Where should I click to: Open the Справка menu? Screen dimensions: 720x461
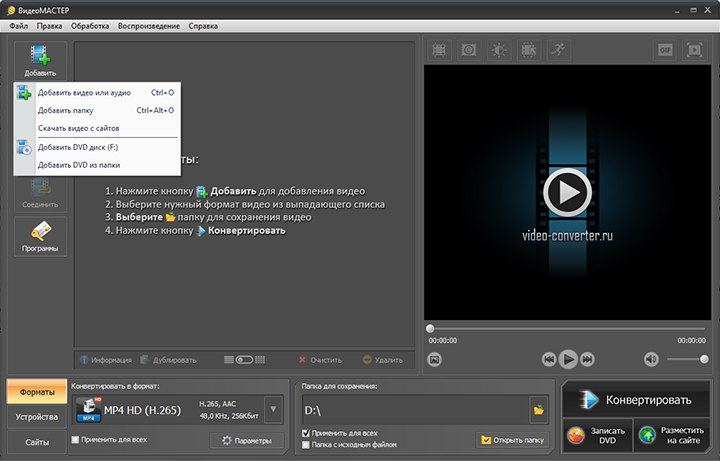(x=203, y=26)
